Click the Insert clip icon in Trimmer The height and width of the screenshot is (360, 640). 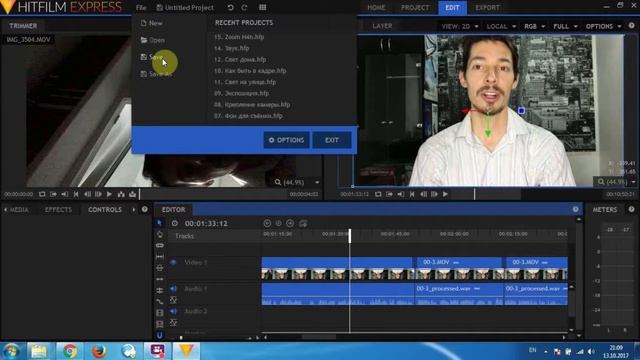121,194
